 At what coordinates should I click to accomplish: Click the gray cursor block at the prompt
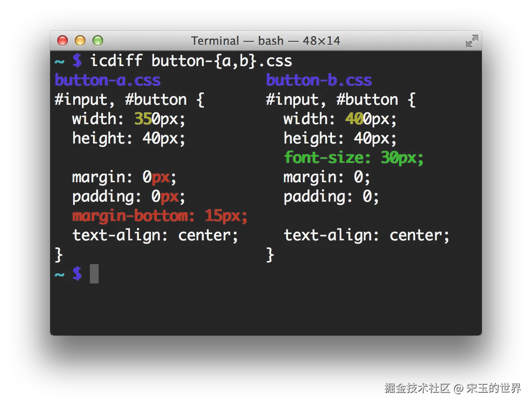click(94, 274)
